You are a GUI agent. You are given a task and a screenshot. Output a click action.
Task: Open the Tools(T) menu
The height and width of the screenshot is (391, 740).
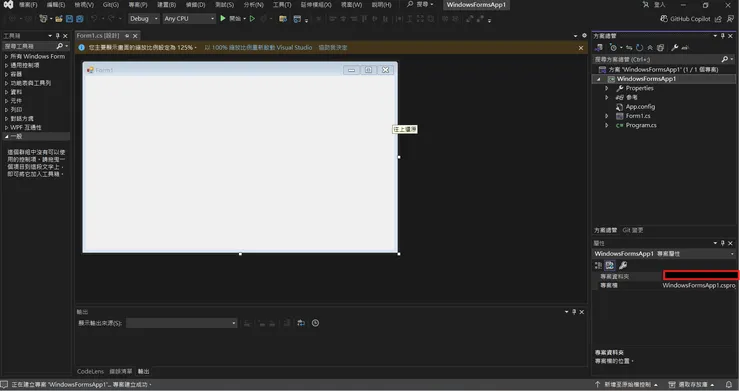[282, 5]
